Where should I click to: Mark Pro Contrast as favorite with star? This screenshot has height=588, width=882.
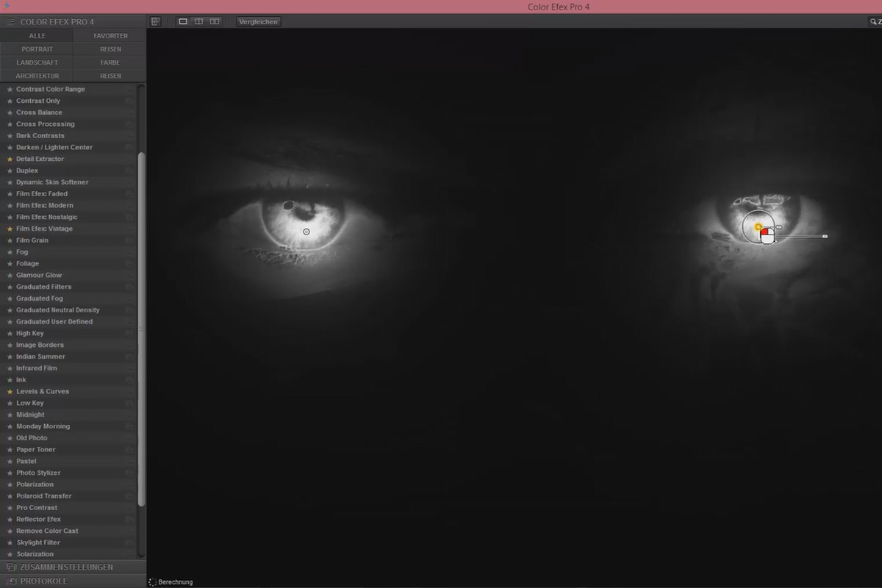tap(10, 507)
